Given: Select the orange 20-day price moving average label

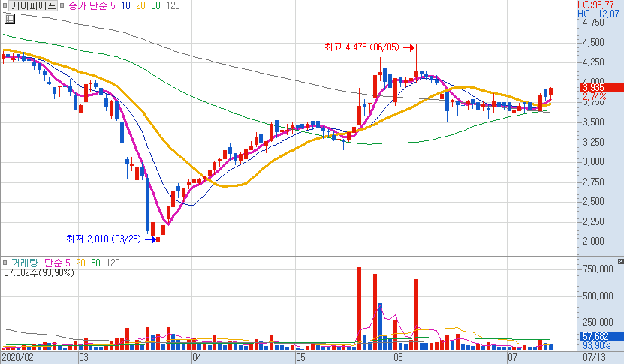Looking at the screenshot, I should [140, 5].
